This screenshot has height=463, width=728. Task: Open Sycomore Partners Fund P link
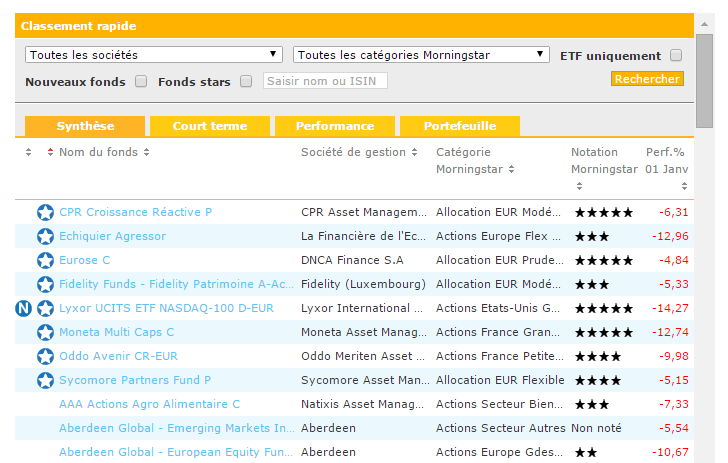tap(135, 380)
